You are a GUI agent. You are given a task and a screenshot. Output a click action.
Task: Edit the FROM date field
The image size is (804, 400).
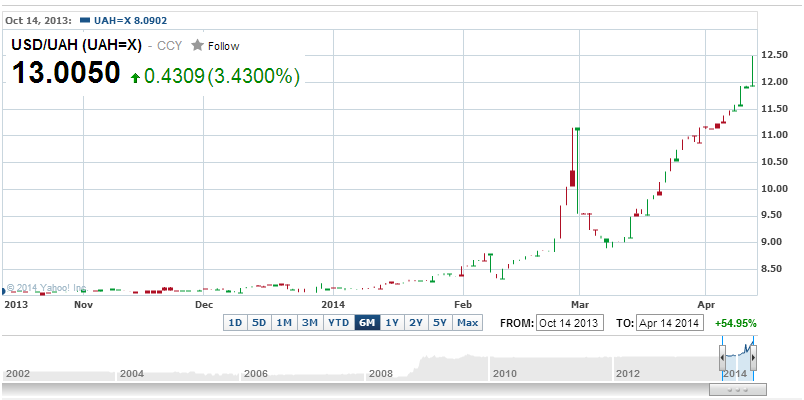pyautogui.click(x=570, y=323)
